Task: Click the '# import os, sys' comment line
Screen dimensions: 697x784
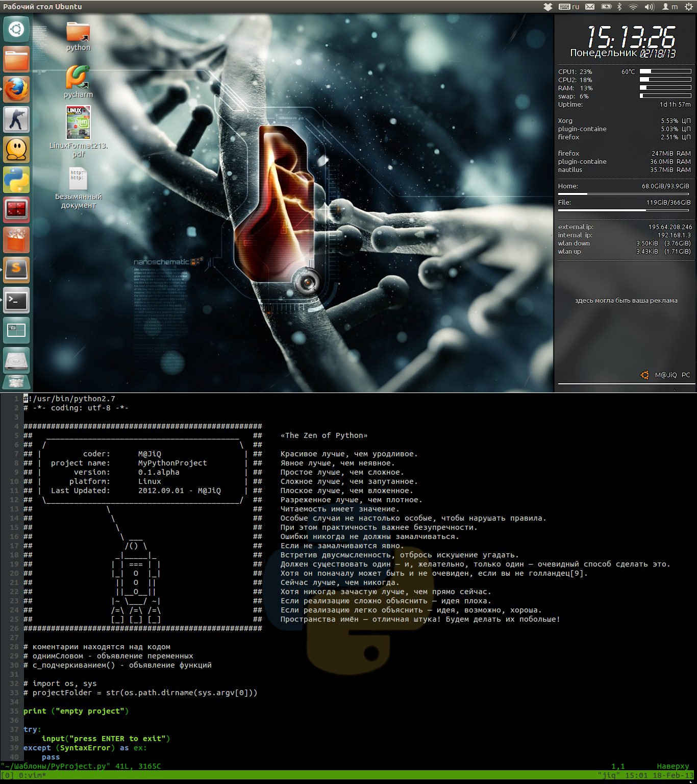Action: pyautogui.click(x=60, y=683)
